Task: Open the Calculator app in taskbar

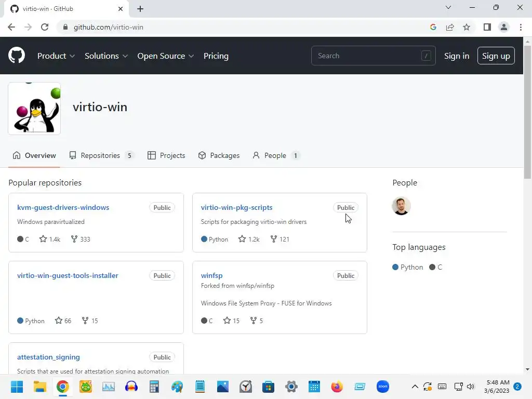Action: (x=154, y=387)
